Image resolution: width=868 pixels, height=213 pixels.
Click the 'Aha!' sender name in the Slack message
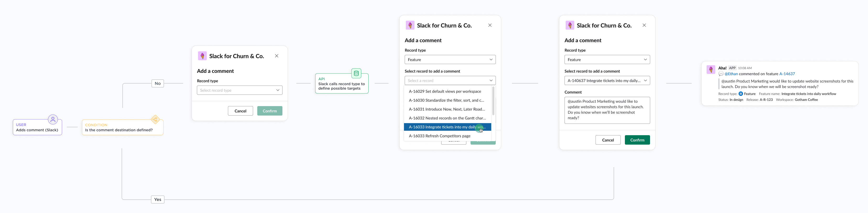pos(722,68)
